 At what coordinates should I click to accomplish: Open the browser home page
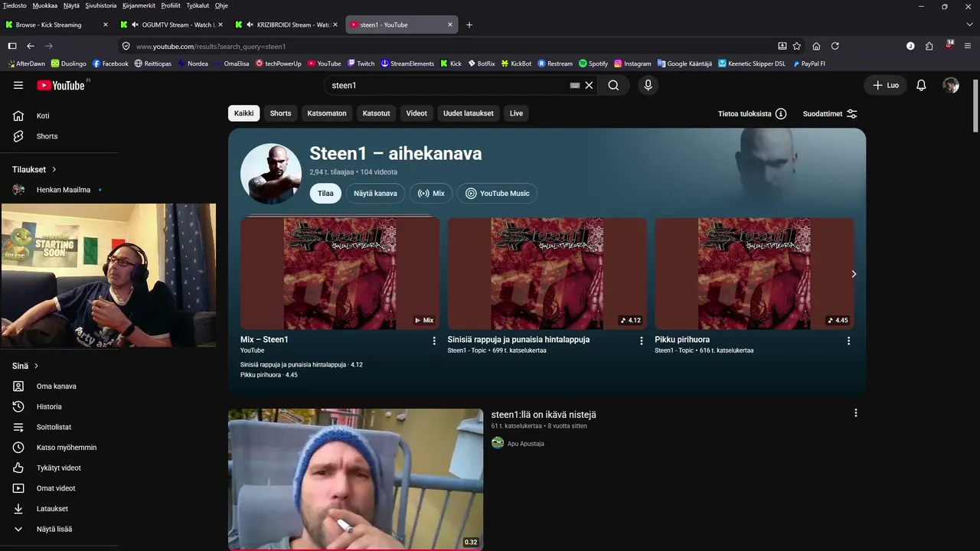(x=816, y=46)
